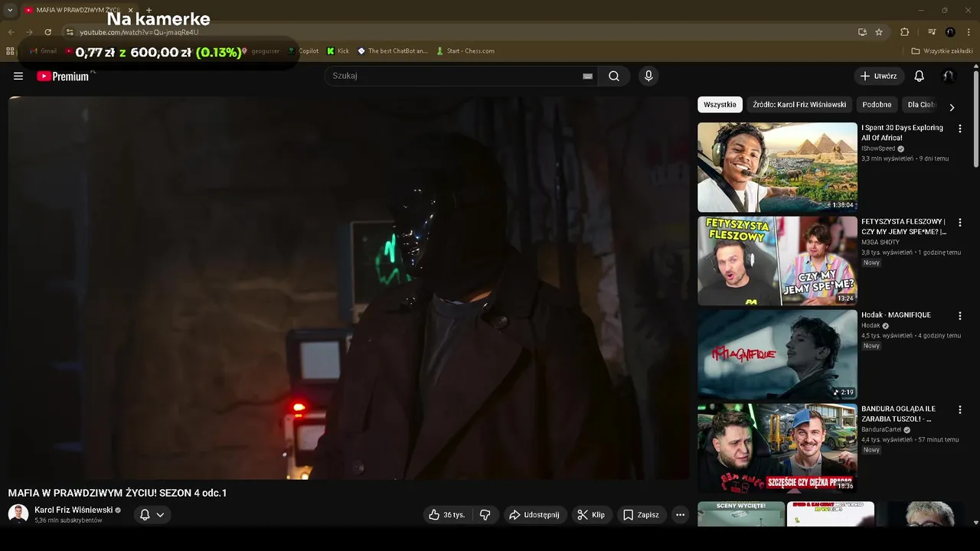Open the M3GA SHOTY channel name
The height and width of the screenshot is (551, 980).
tap(880, 242)
